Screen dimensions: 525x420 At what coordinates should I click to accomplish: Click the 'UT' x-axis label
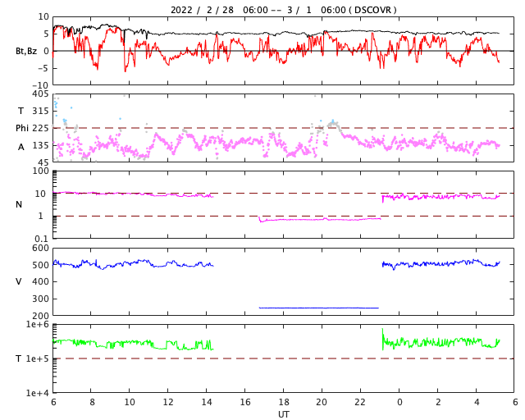[x=284, y=414]
